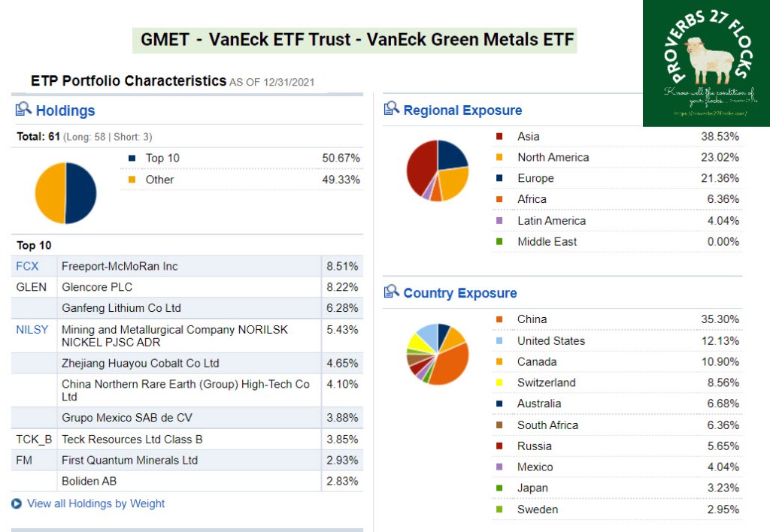Screen dimensions: 770x532
Task: Click the Regional Exposure pie chart
Action: click(437, 170)
